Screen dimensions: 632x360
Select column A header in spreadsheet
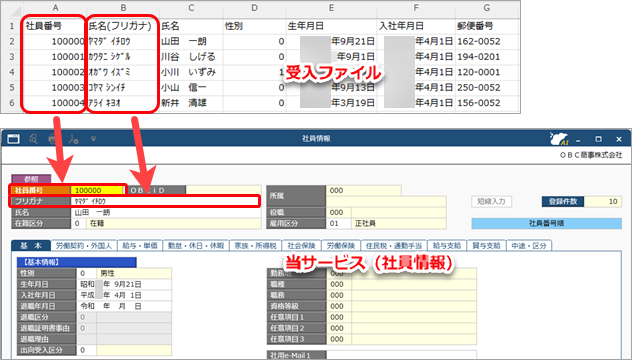pos(55,8)
